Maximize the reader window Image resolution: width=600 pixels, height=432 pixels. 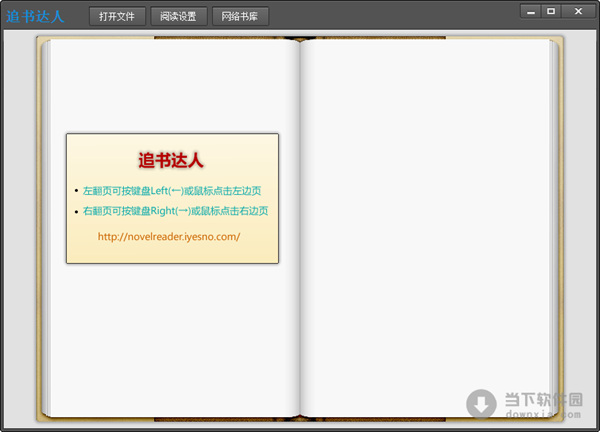(x=551, y=12)
